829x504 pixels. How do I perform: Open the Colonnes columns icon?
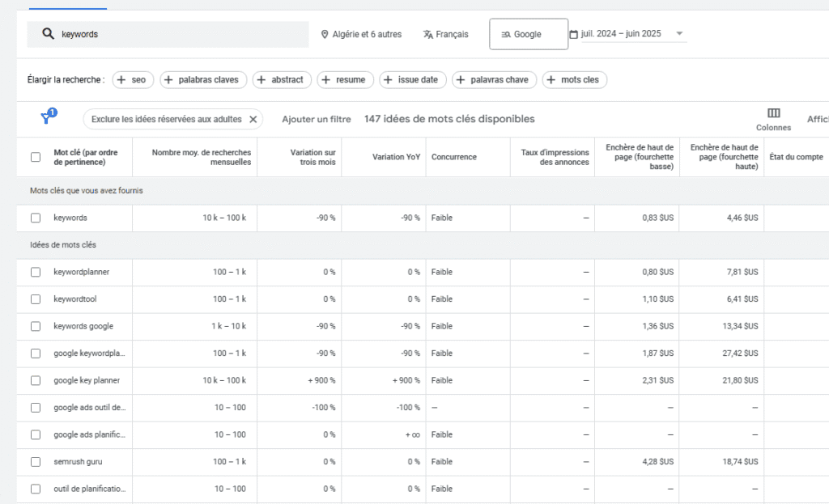coord(773,113)
